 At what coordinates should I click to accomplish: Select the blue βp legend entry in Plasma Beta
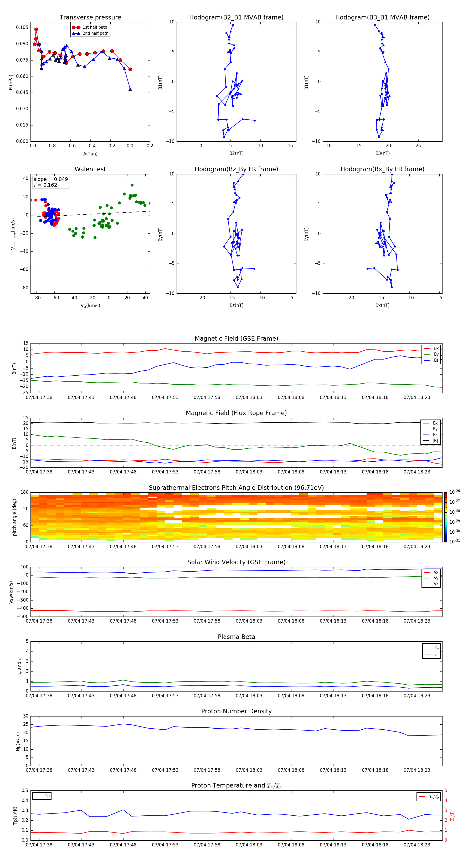[x=431, y=647]
